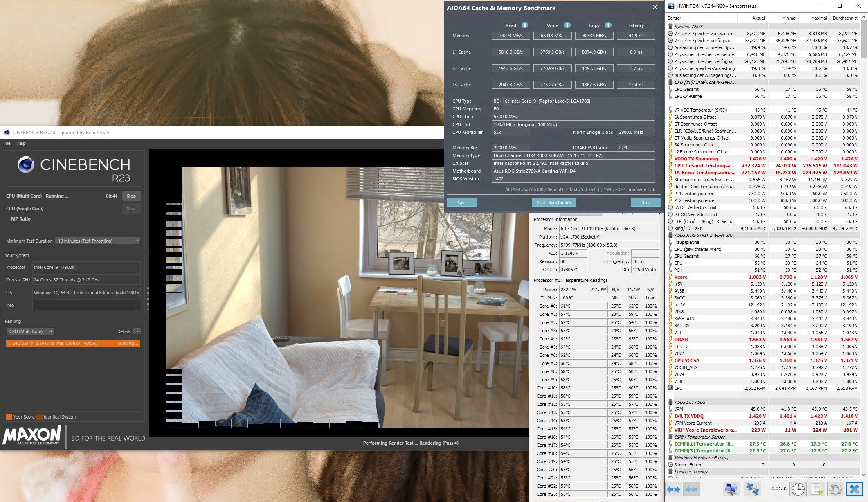
Task: Click Close button in AIDA64 benchmark
Action: 645,203
